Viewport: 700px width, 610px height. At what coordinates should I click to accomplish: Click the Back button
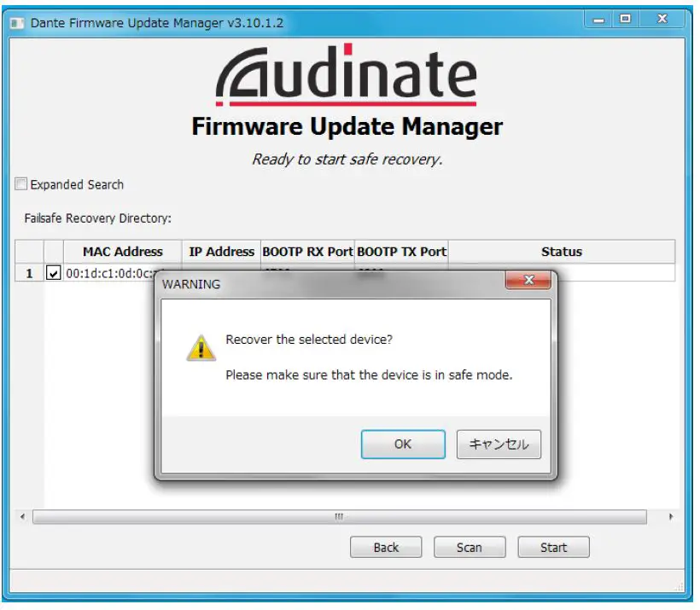tap(386, 547)
